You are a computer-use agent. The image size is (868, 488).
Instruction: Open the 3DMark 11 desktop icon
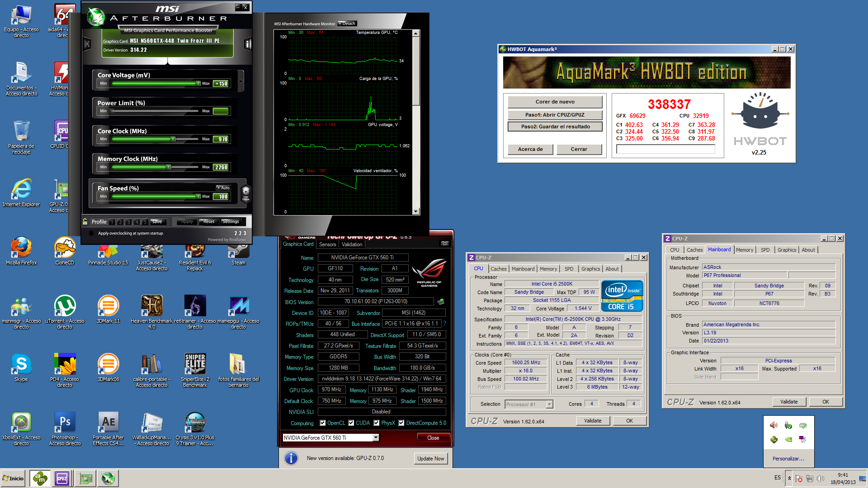[x=108, y=309]
